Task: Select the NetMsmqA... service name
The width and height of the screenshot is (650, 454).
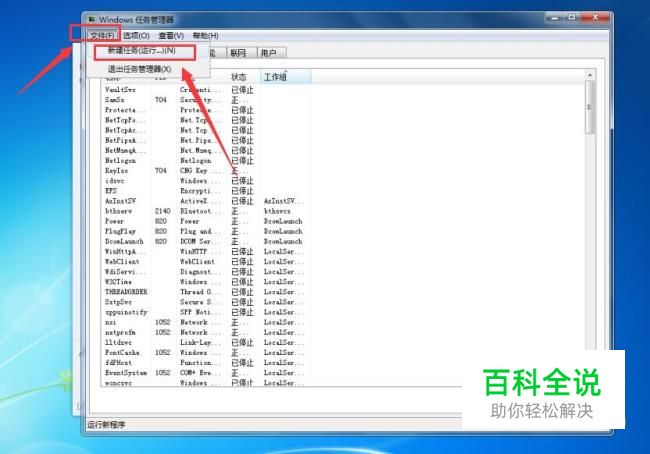Action: click(x=125, y=151)
